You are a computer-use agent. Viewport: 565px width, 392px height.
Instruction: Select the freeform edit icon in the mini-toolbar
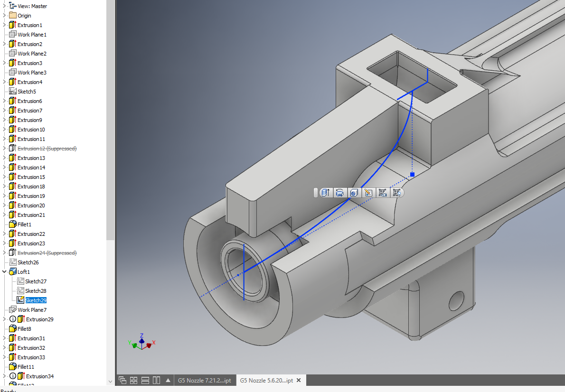(383, 193)
